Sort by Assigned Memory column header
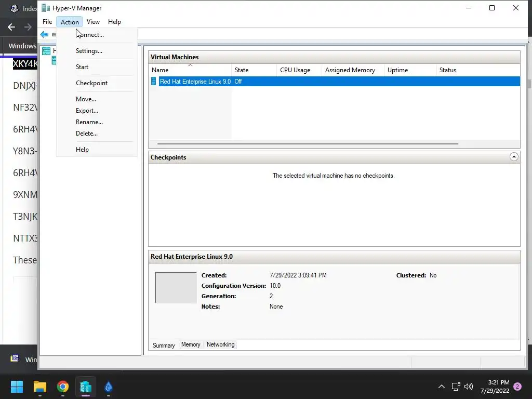This screenshot has width=532, height=399. point(353,70)
